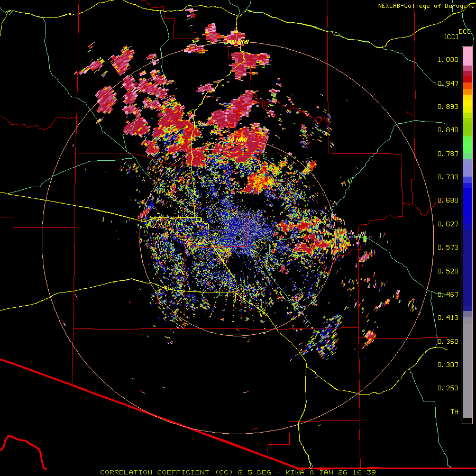Select the 0.733 scale value
This screenshot has height=476, width=476.
448,177
